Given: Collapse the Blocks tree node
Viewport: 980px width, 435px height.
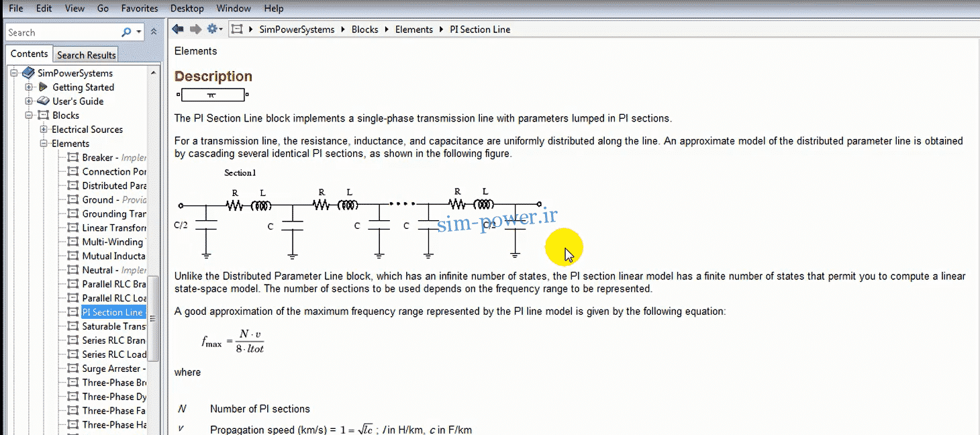Looking at the screenshot, I should [29, 115].
